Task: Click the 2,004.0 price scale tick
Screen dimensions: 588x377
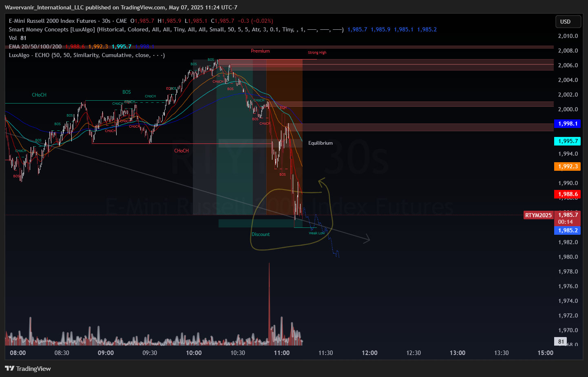Action: point(568,80)
